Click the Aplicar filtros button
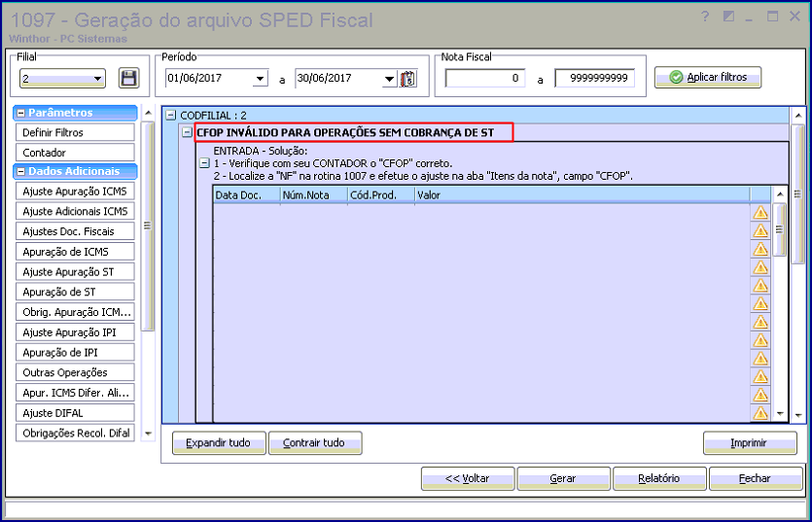812x522 pixels. 708,77
